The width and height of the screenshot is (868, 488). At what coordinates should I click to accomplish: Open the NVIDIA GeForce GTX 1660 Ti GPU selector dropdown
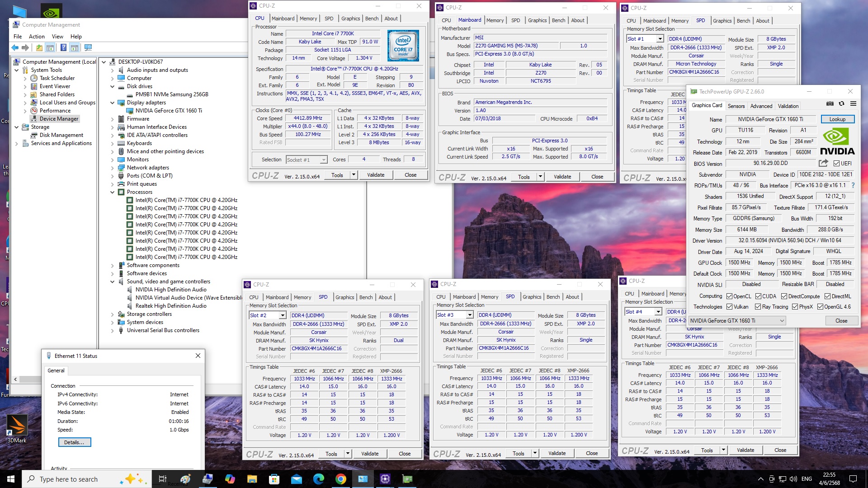tap(737, 320)
